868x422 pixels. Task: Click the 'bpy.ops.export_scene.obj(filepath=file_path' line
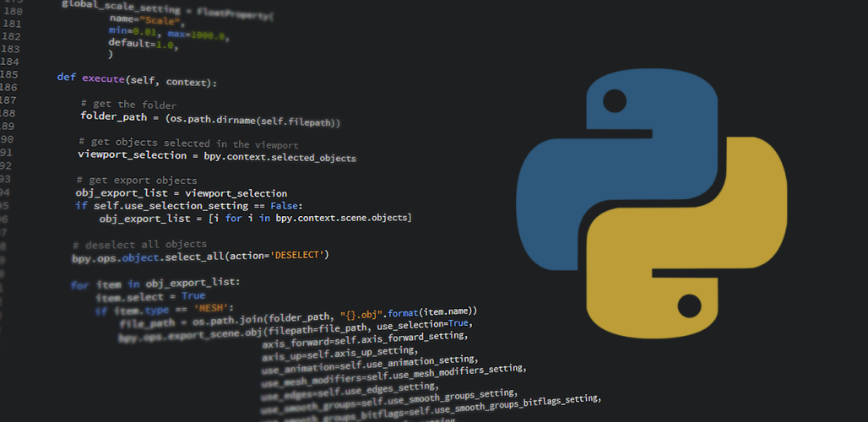click(x=295, y=331)
